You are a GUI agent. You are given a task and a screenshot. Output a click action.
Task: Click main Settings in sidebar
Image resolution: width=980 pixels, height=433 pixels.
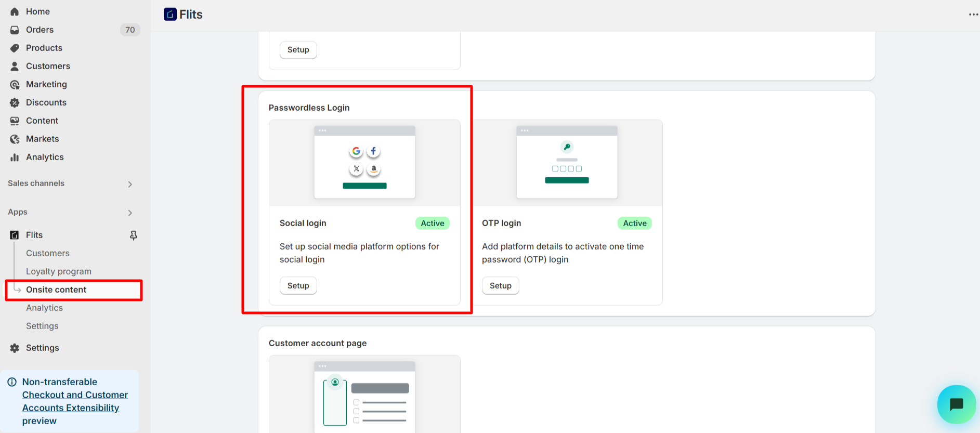click(43, 348)
